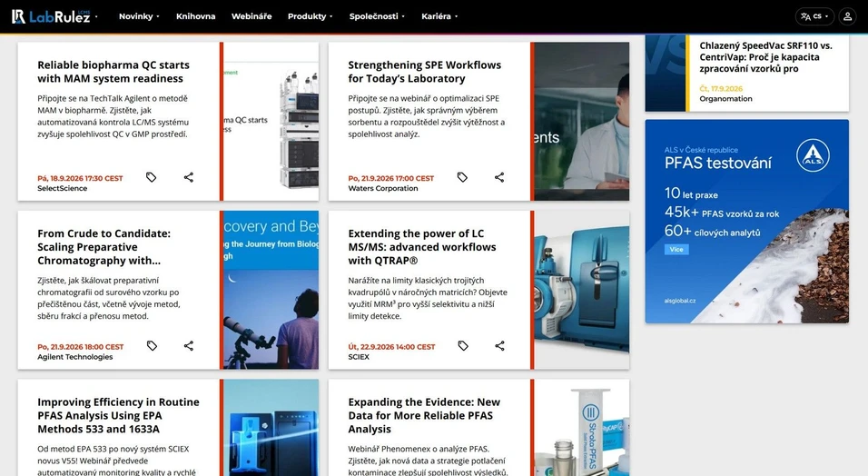The width and height of the screenshot is (868, 476).
Task: Click QTRAP webinar description paragraph
Action: pyautogui.click(x=428, y=298)
